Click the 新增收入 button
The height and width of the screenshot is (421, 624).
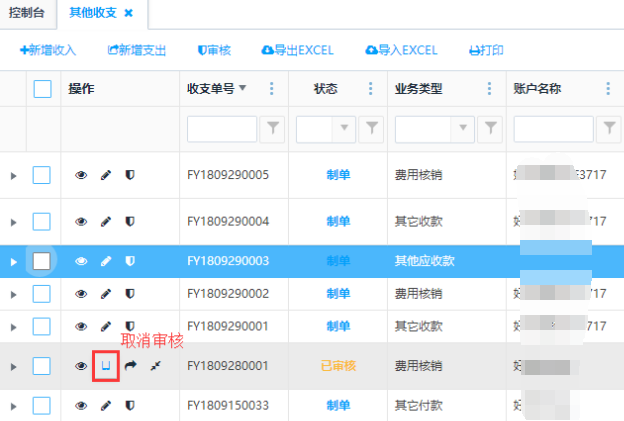pyautogui.click(x=48, y=50)
